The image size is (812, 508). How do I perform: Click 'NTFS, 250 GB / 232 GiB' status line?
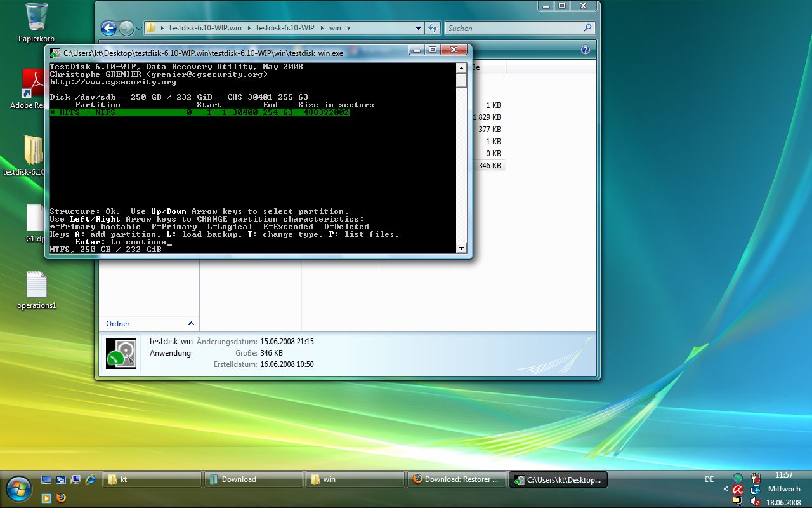(x=105, y=250)
